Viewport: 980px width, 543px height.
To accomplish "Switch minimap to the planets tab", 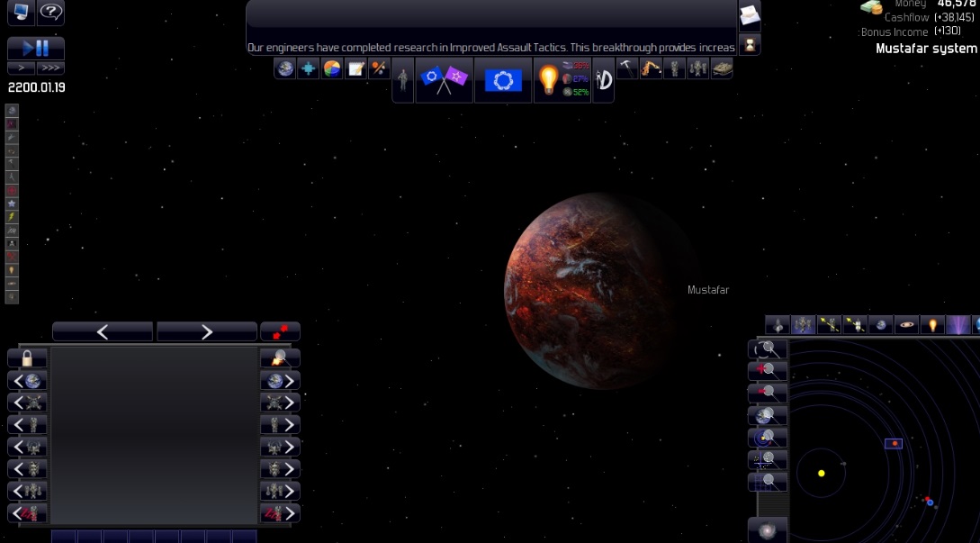I will point(878,325).
